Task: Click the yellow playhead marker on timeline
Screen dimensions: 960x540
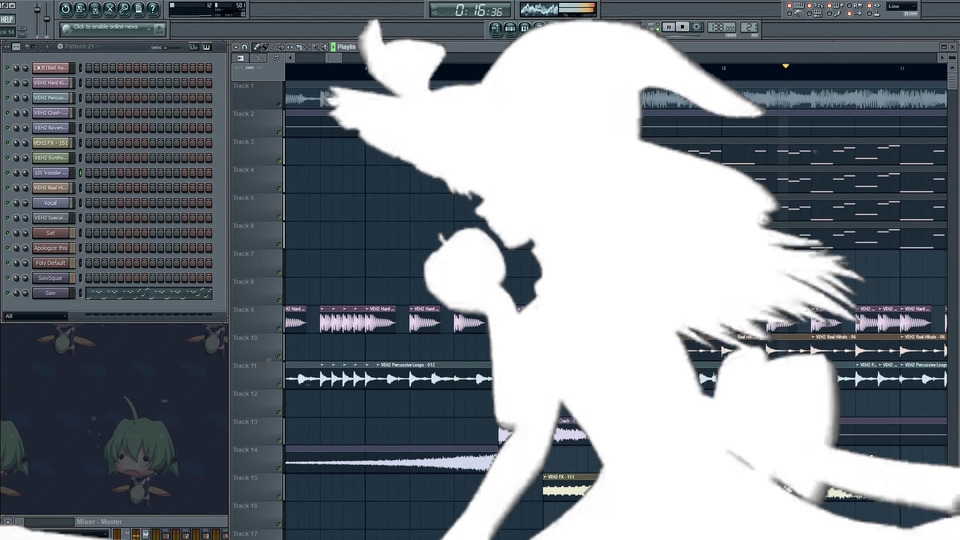Action: pos(785,66)
